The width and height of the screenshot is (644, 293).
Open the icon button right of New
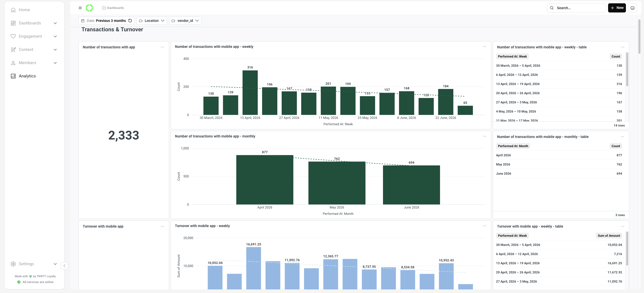[x=632, y=8]
